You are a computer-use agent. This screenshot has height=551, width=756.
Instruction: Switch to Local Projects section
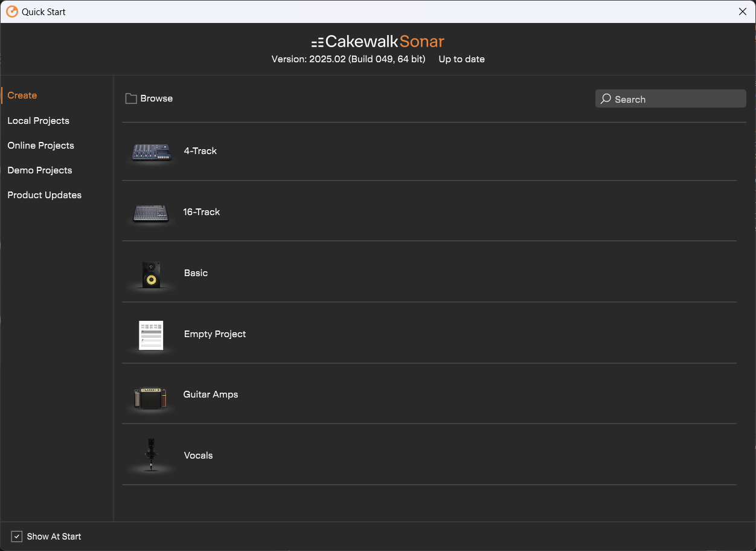coord(38,120)
